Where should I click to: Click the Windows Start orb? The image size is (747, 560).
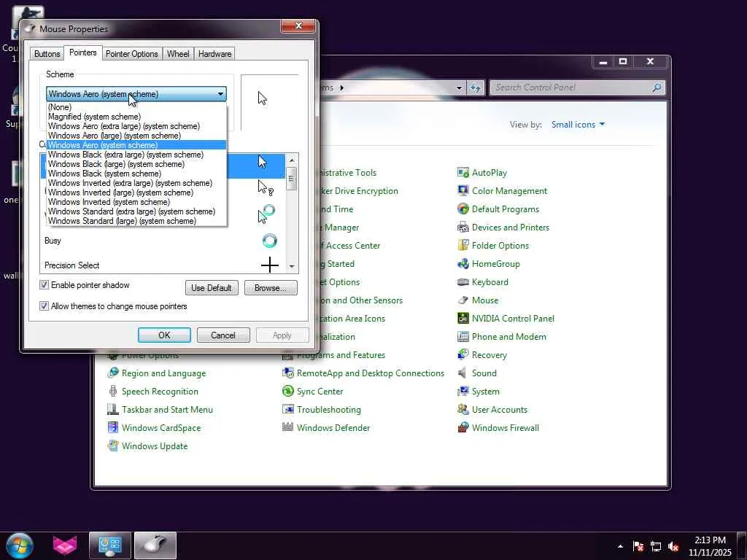click(20, 545)
